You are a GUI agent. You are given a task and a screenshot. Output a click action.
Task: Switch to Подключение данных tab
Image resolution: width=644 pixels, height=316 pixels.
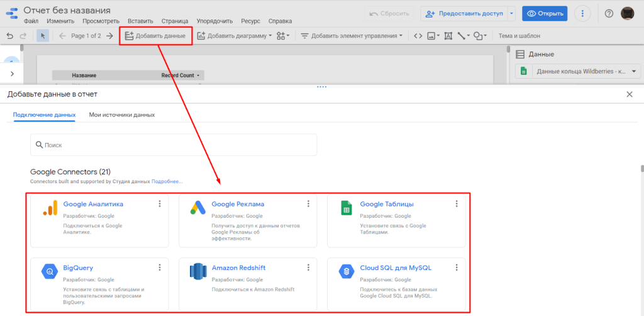(x=45, y=115)
